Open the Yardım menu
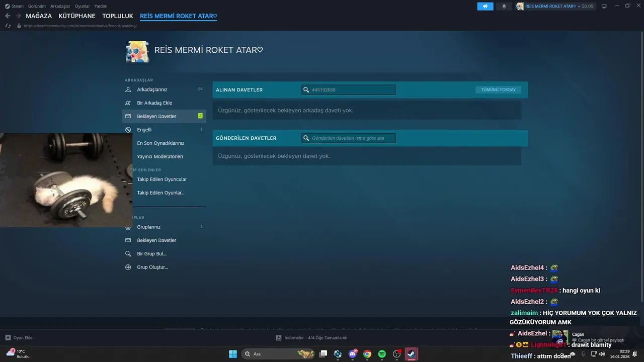Viewport: 644px width, 362px height. [101, 6]
